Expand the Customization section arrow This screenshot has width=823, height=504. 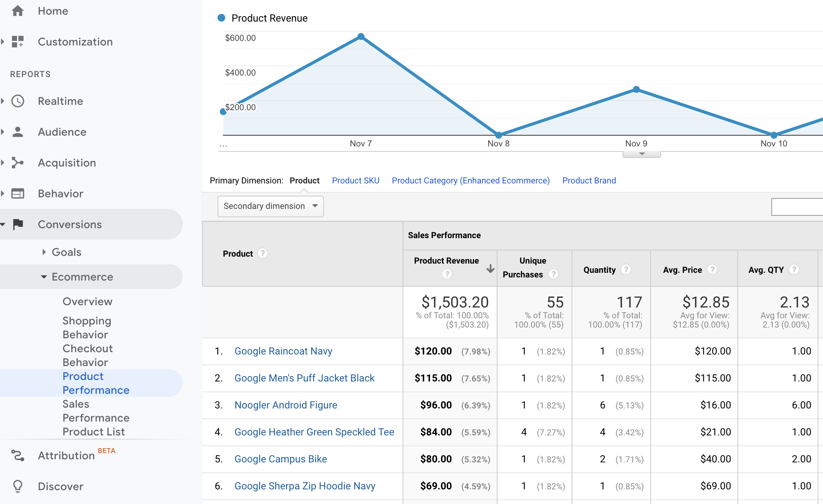tap(3, 42)
